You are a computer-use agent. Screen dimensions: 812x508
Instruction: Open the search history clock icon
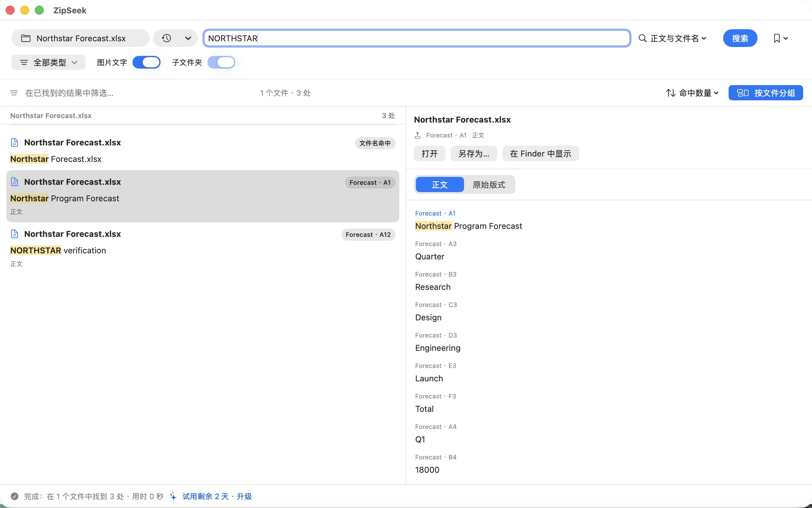167,38
